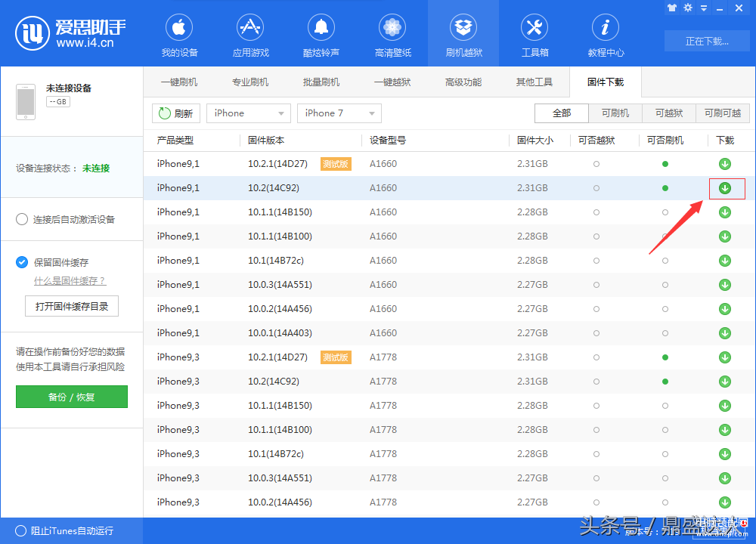Open the 我的设备 (My Device) section
The width and height of the screenshot is (756, 544).
179,36
